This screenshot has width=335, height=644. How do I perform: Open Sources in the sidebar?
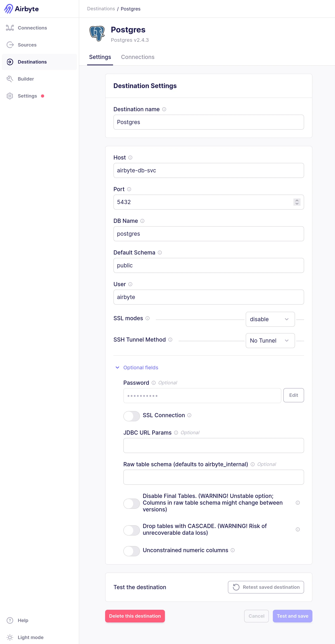pos(39,45)
